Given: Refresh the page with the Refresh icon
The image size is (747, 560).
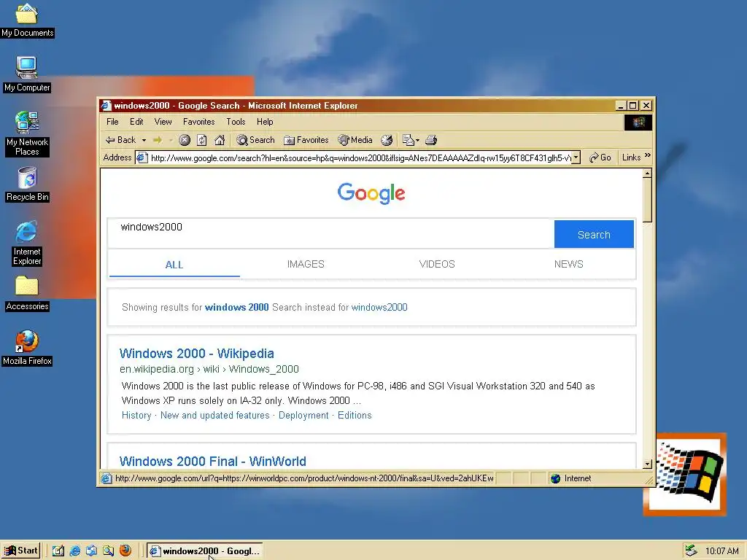Looking at the screenshot, I should pyautogui.click(x=201, y=140).
